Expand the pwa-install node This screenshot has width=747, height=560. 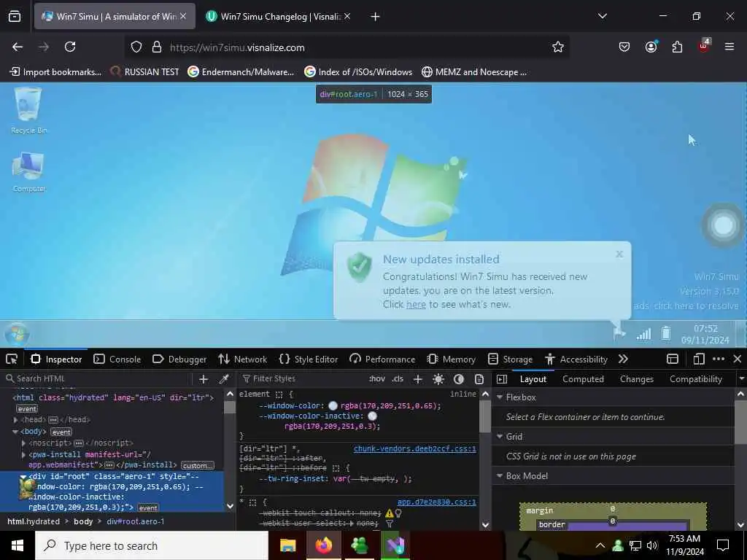coord(24,455)
